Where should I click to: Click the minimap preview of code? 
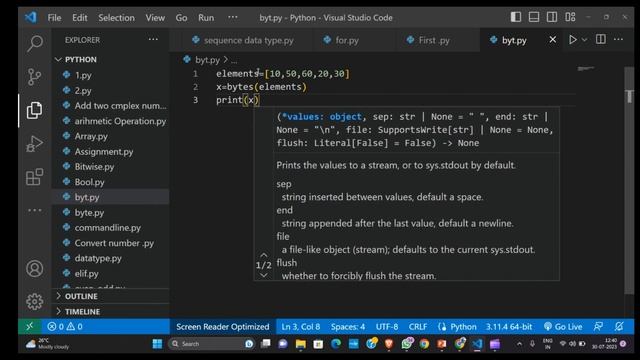point(586,69)
